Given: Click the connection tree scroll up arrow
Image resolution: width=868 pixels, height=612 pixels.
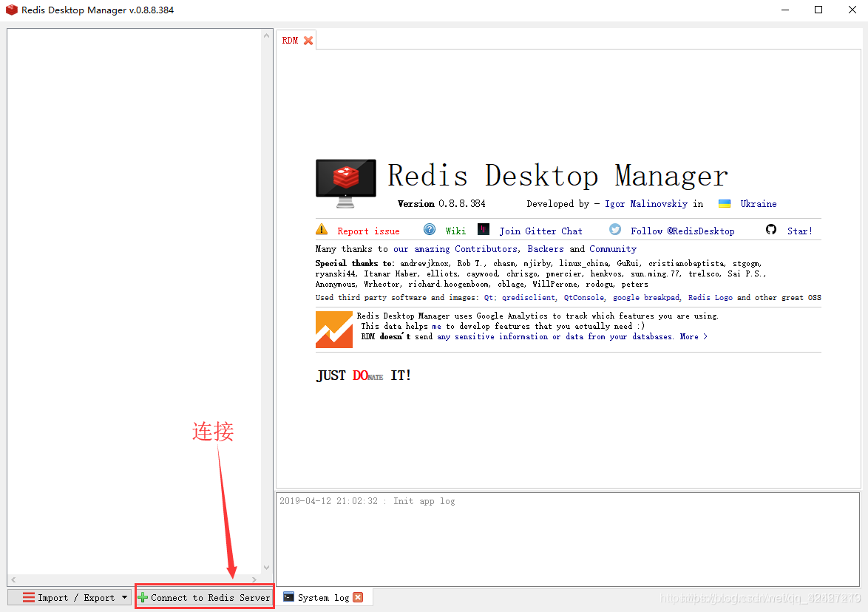Looking at the screenshot, I should click(x=266, y=35).
